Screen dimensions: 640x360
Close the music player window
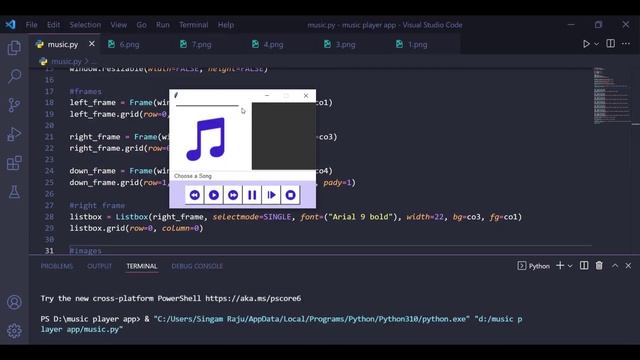point(306,96)
